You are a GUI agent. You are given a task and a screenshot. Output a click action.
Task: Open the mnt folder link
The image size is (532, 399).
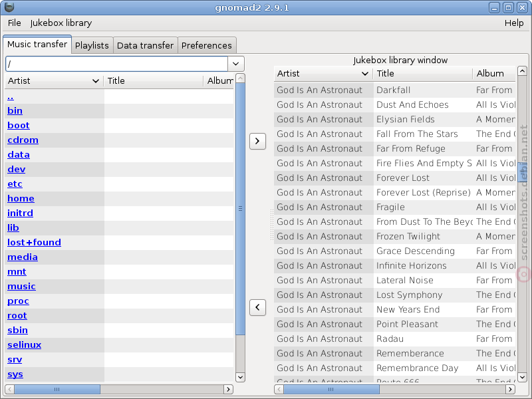[17, 271]
